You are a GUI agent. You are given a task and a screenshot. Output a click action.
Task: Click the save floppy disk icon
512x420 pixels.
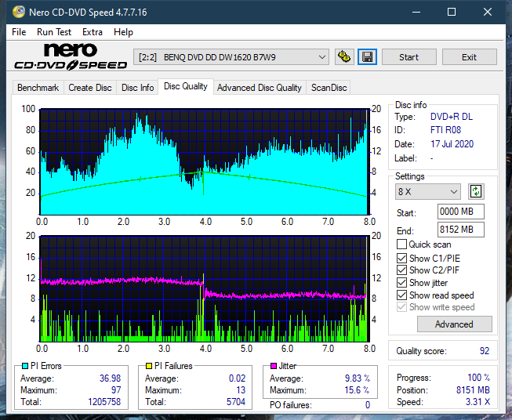(368, 57)
